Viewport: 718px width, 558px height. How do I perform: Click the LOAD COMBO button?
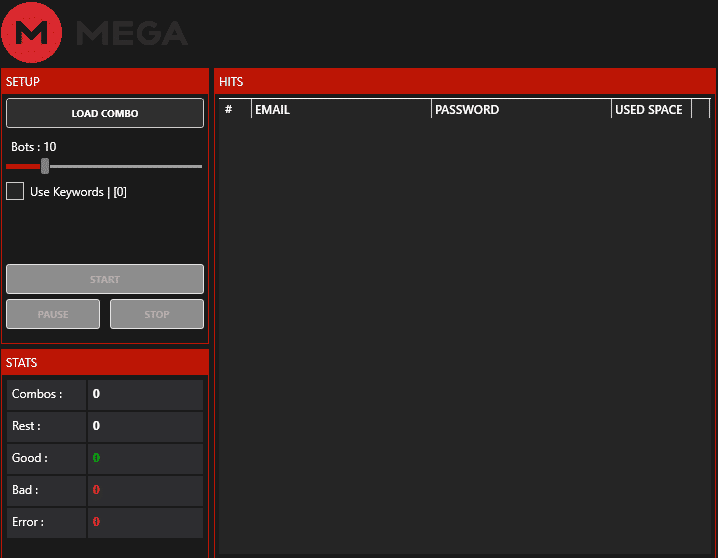(105, 113)
